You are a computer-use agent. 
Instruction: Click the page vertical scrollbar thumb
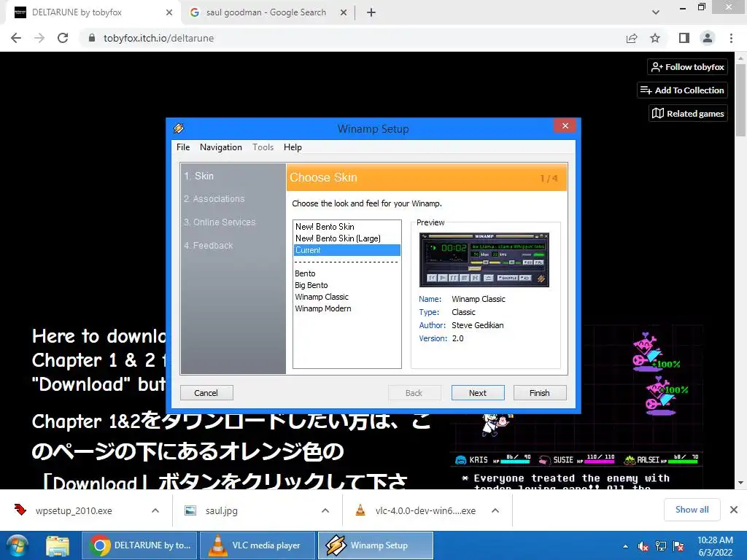[740, 100]
